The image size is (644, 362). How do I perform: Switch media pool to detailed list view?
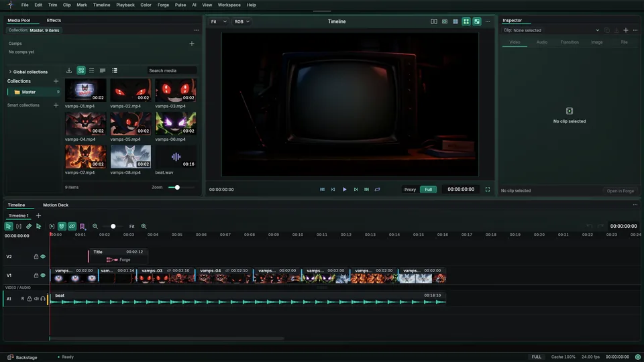[x=115, y=70]
